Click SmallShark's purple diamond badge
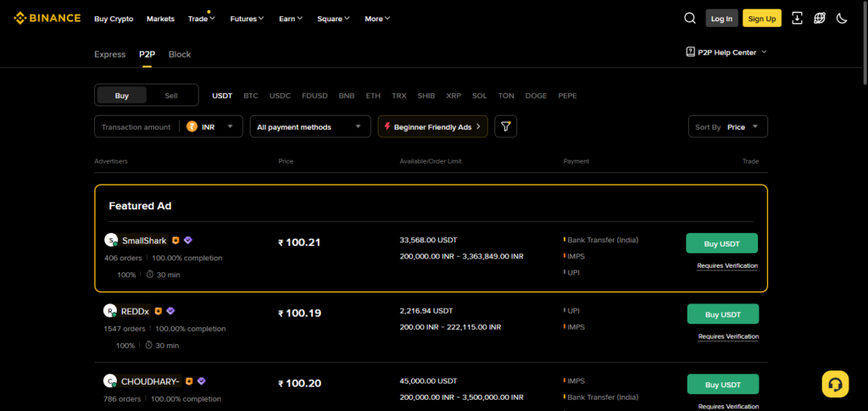Viewport: 868px width, 411px height. [x=188, y=241]
